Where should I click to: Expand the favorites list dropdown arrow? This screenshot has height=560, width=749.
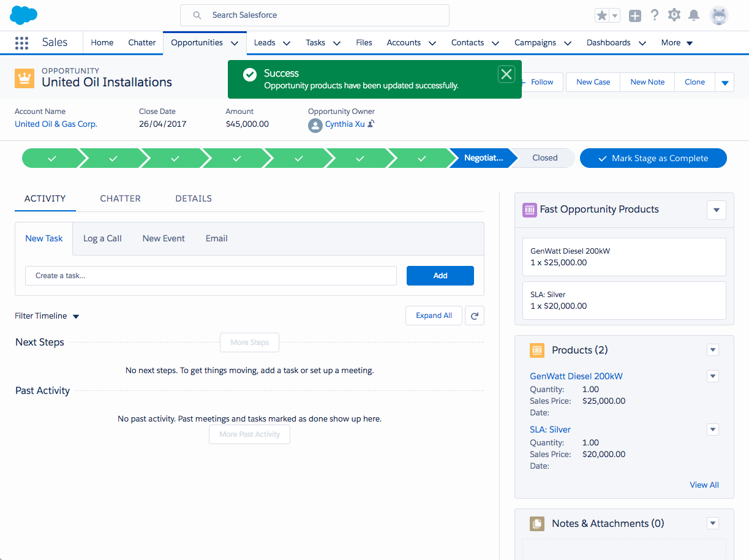coord(615,16)
